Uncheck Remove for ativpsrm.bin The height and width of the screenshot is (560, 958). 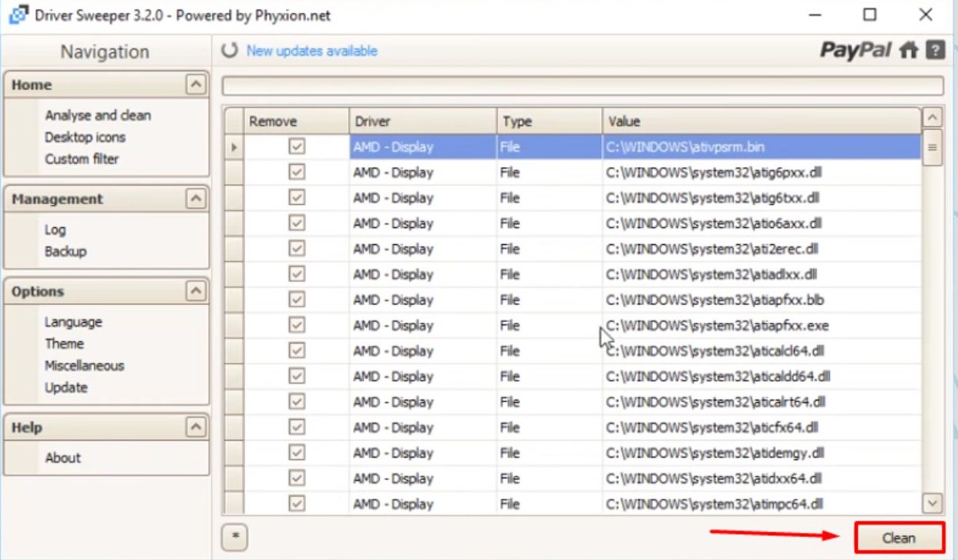pyautogui.click(x=297, y=146)
